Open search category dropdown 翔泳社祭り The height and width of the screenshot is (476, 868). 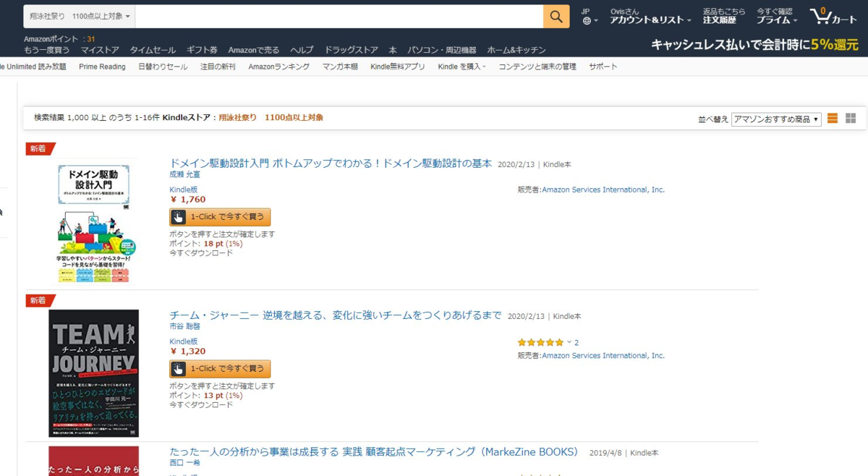pyautogui.click(x=80, y=16)
